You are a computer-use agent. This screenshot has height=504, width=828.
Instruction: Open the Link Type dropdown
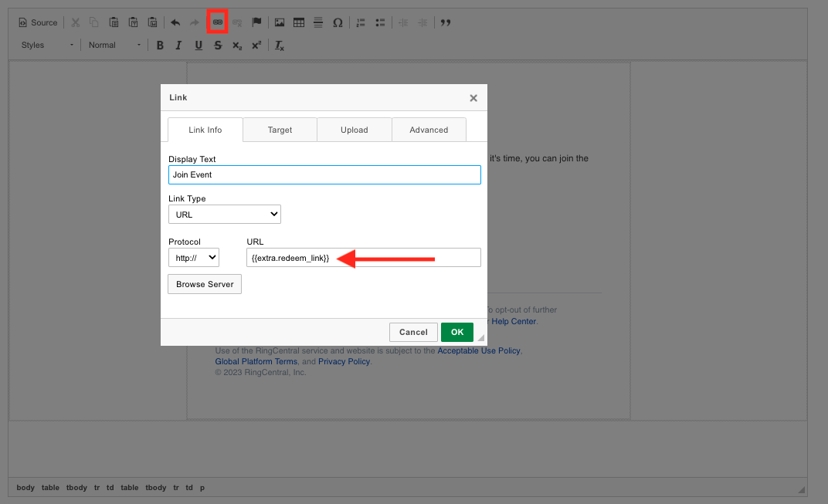click(x=225, y=215)
